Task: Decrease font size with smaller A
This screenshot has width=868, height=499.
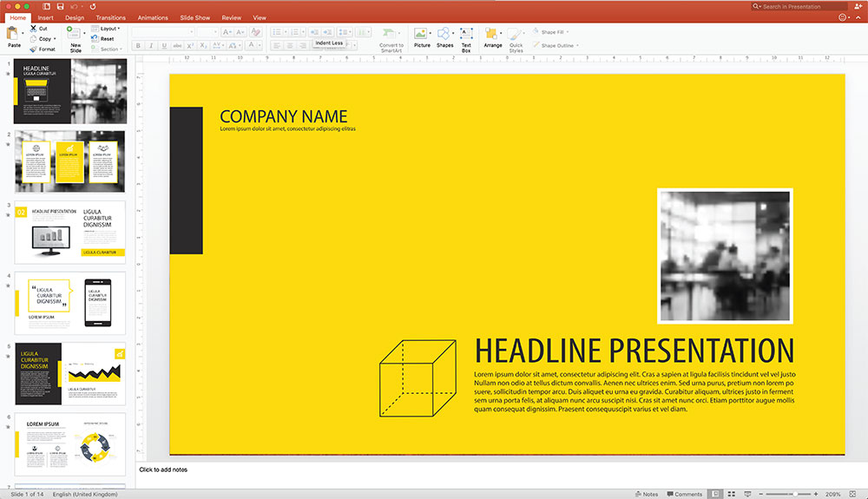Action: coord(240,32)
